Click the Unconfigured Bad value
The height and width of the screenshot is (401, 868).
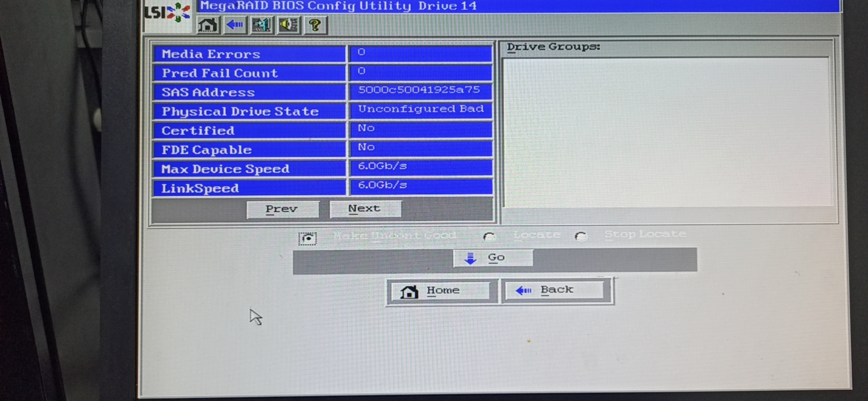pos(421,109)
